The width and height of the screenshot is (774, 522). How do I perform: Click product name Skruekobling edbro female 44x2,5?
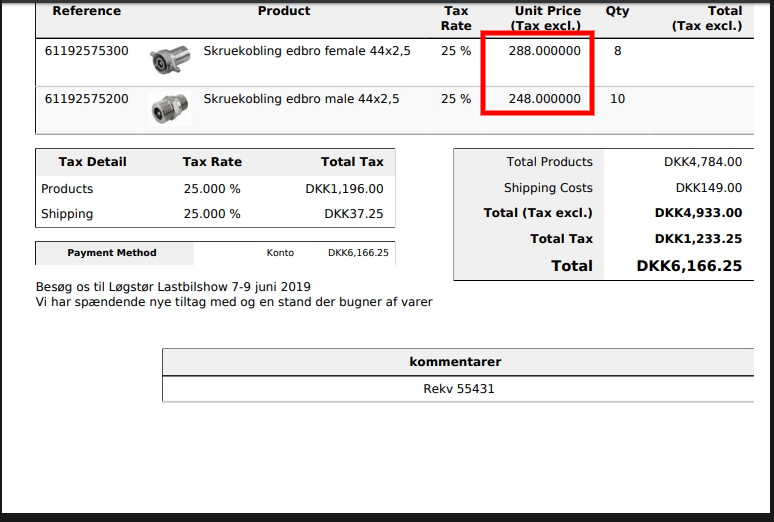(307, 51)
